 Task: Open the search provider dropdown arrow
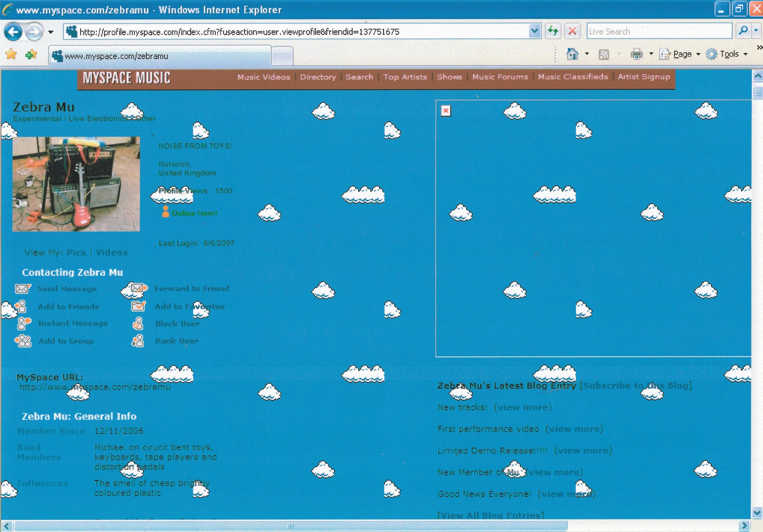pyautogui.click(x=756, y=31)
